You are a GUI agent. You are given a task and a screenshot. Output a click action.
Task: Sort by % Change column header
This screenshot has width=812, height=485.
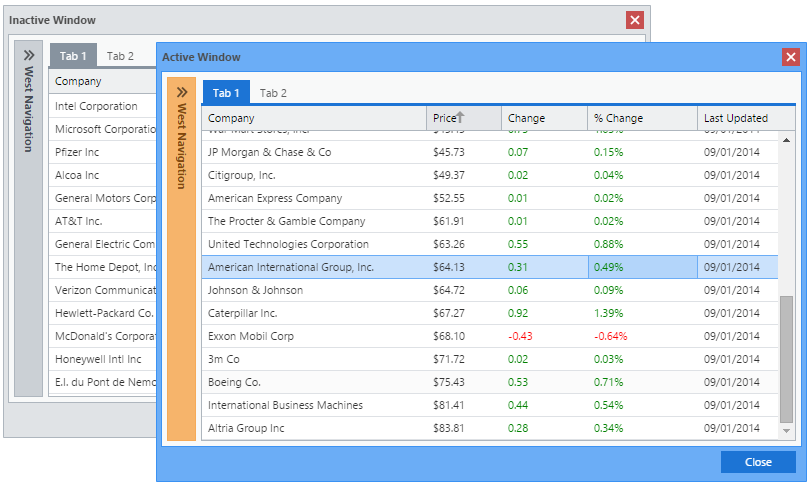coord(643,118)
